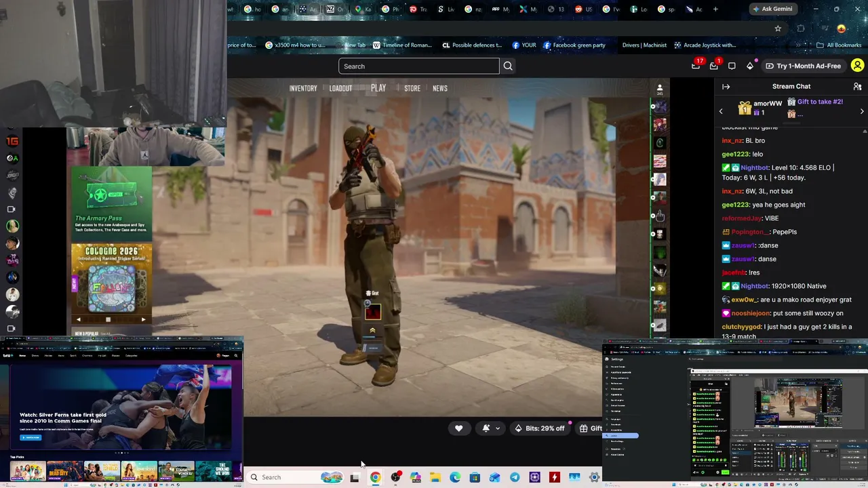Click the username nooshiejoon in chat
This screenshot has height=488, width=868.
click(x=750, y=313)
